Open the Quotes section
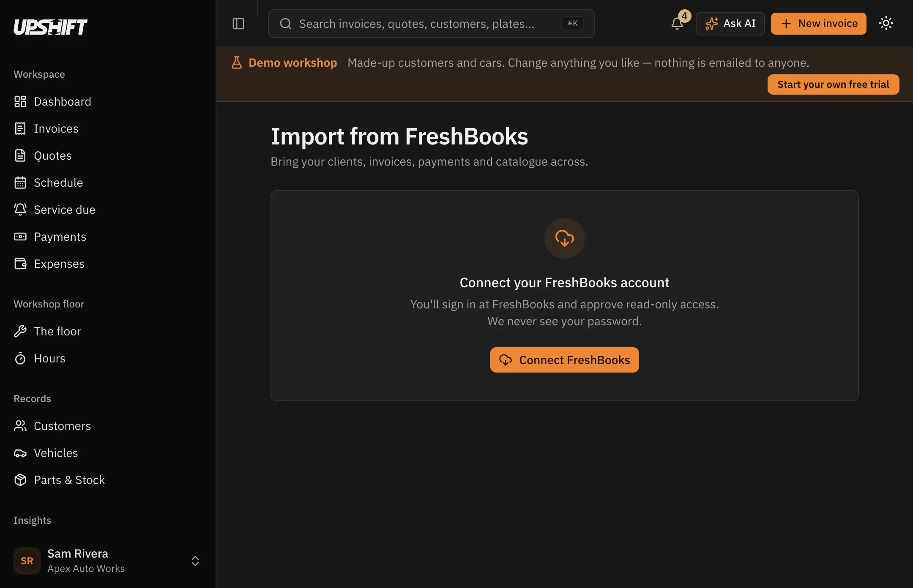 (x=108, y=155)
